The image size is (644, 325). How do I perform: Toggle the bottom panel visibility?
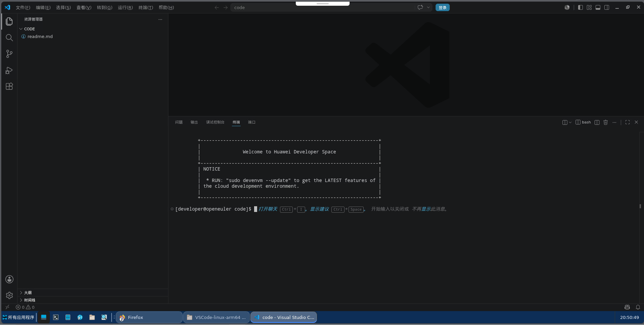[x=598, y=7]
